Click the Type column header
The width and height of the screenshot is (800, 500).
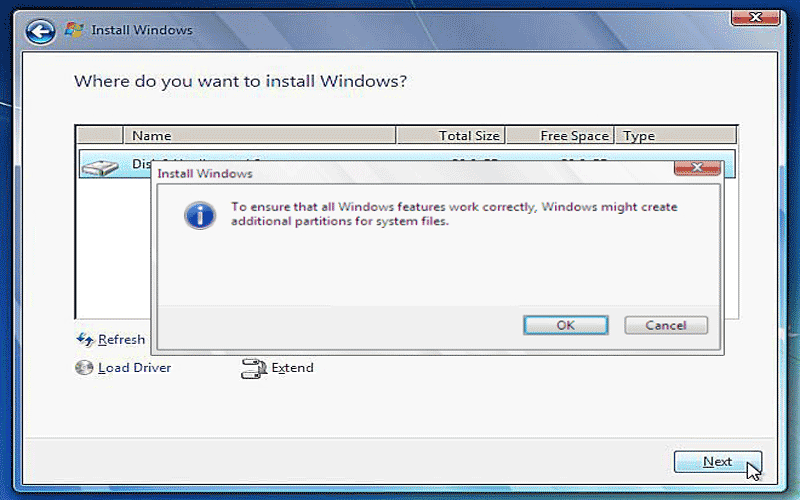676,136
